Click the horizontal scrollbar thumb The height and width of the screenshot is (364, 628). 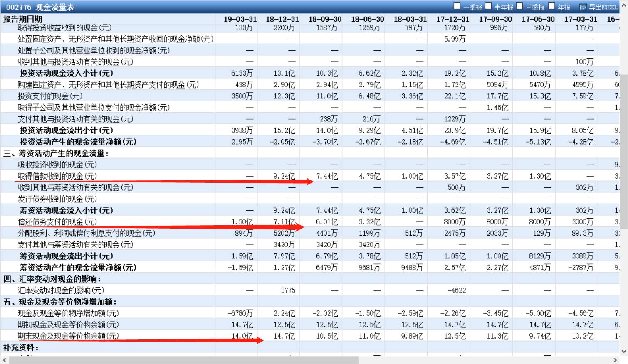183,359
